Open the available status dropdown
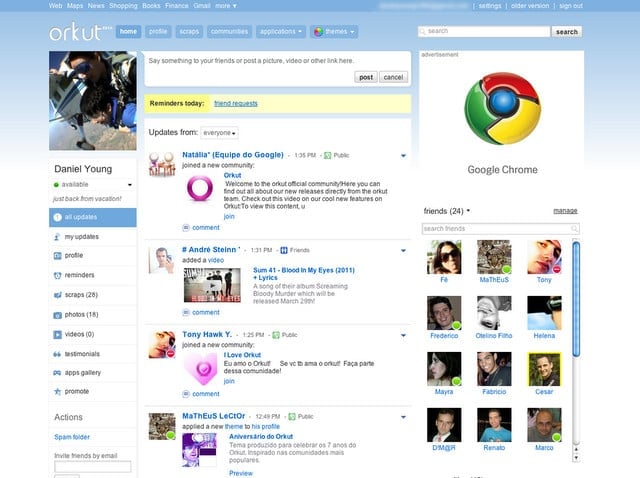Image resolution: width=640 pixels, height=478 pixels. click(x=130, y=185)
